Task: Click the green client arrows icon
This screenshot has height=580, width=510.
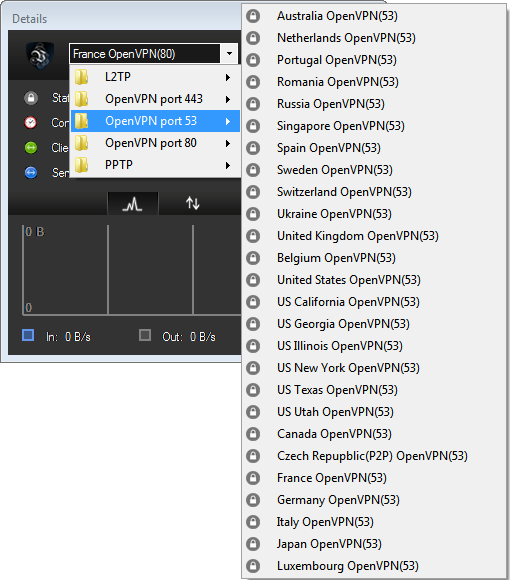Action: (31, 148)
